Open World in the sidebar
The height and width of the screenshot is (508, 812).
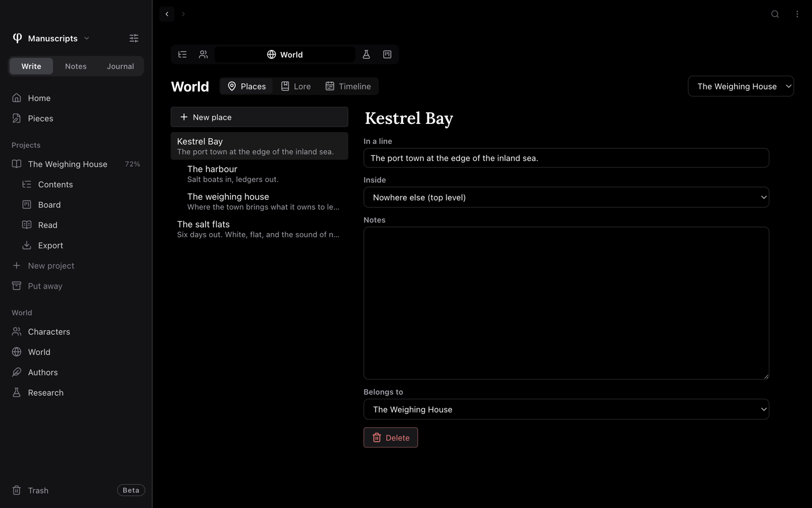click(x=76, y=352)
